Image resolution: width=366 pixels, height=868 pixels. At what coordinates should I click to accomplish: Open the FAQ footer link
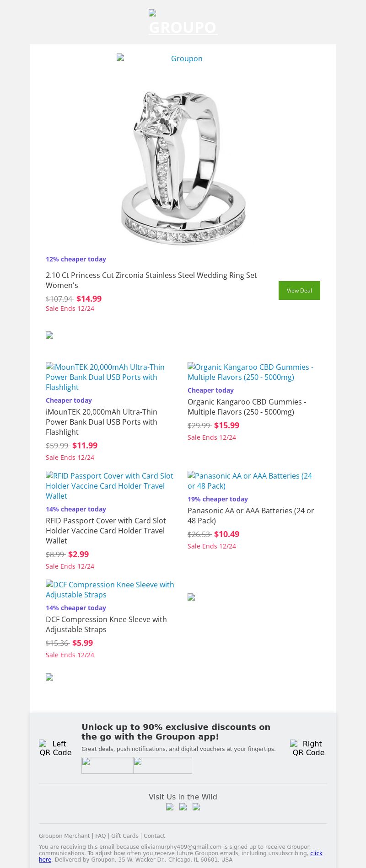tap(100, 836)
